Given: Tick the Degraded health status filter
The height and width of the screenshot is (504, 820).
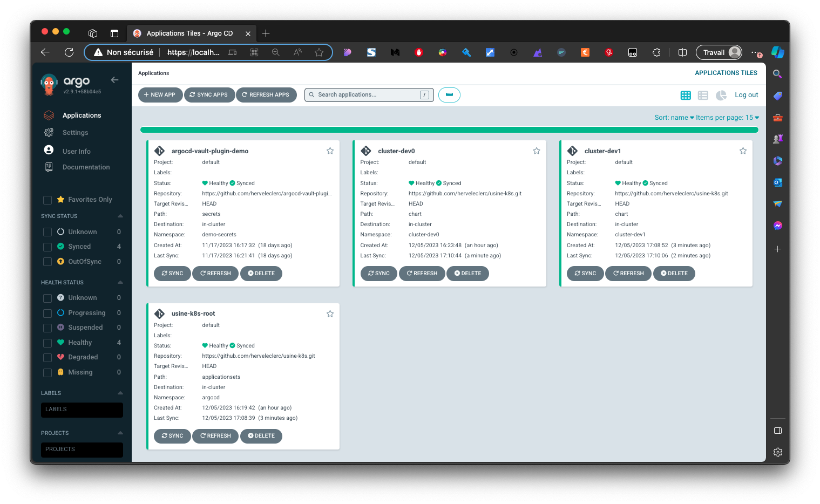Looking at the screenshot, I should click(x=48, y=358).
